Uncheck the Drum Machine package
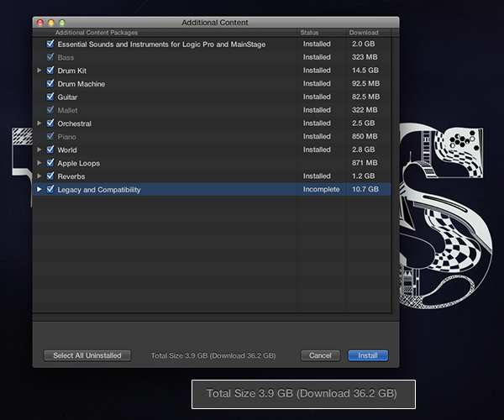504x420 pixels. point(50,83)
